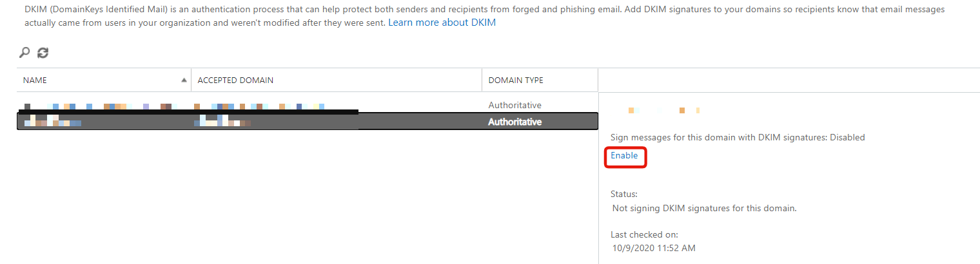Enable DKIM signing for the selected domain
980x264 pixels.
tap(624, 156)
